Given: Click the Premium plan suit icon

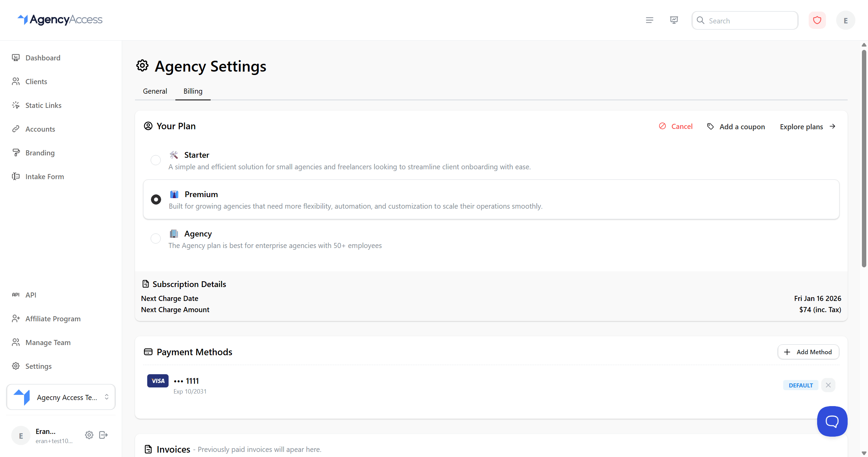Looking at the screenshot, I should tap(174, 194).
